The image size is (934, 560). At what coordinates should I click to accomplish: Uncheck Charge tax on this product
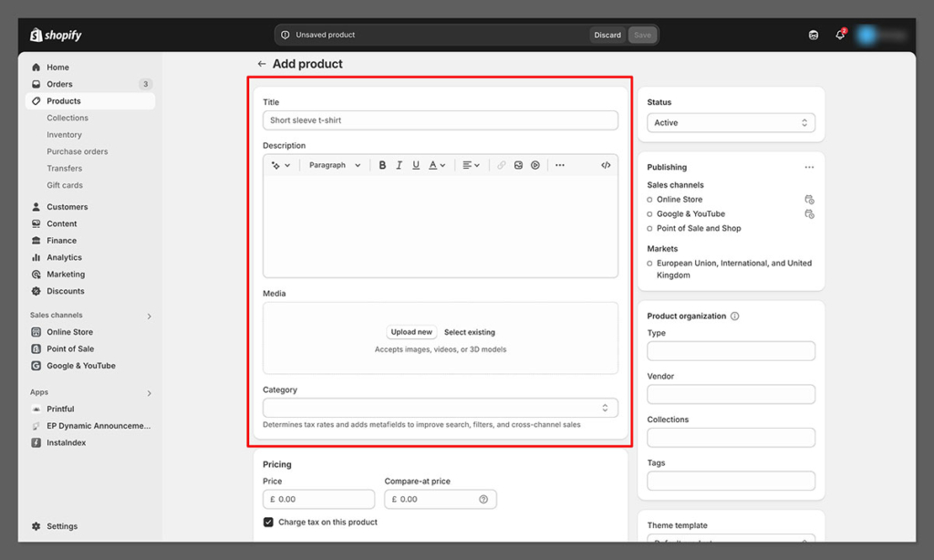267,522
